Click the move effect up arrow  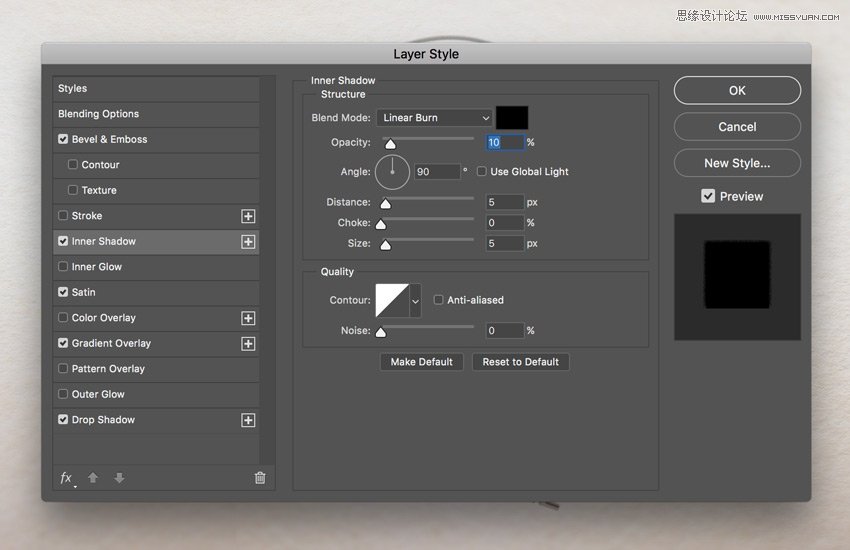click(93, 478)
